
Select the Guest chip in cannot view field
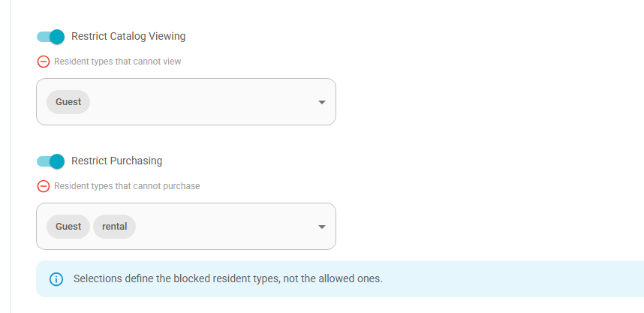point(68,102)
